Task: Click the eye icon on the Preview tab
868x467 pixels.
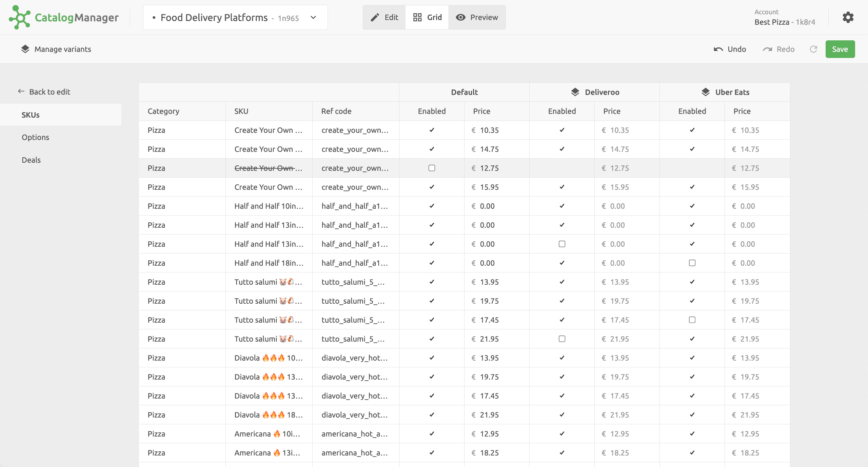Action: [460, 17]
